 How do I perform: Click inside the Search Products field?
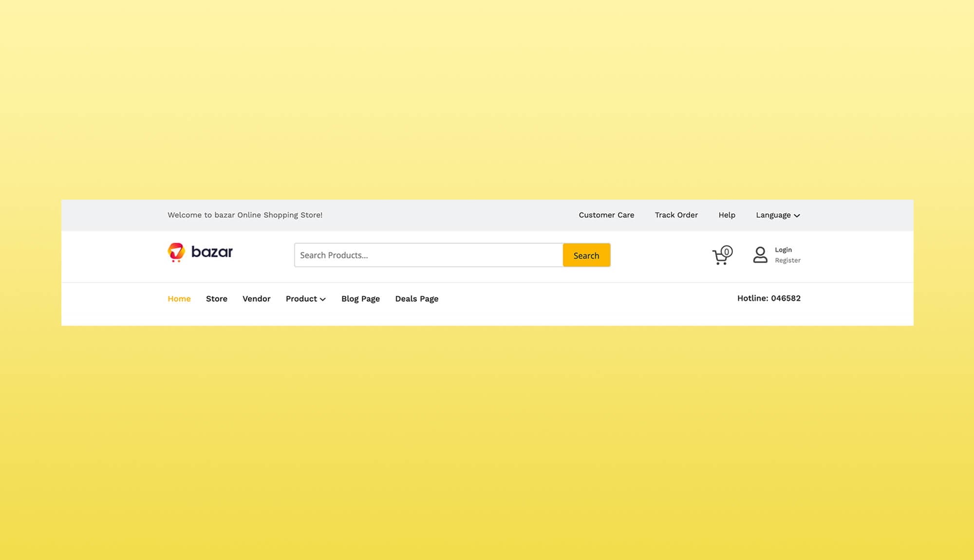pos(429,255)
